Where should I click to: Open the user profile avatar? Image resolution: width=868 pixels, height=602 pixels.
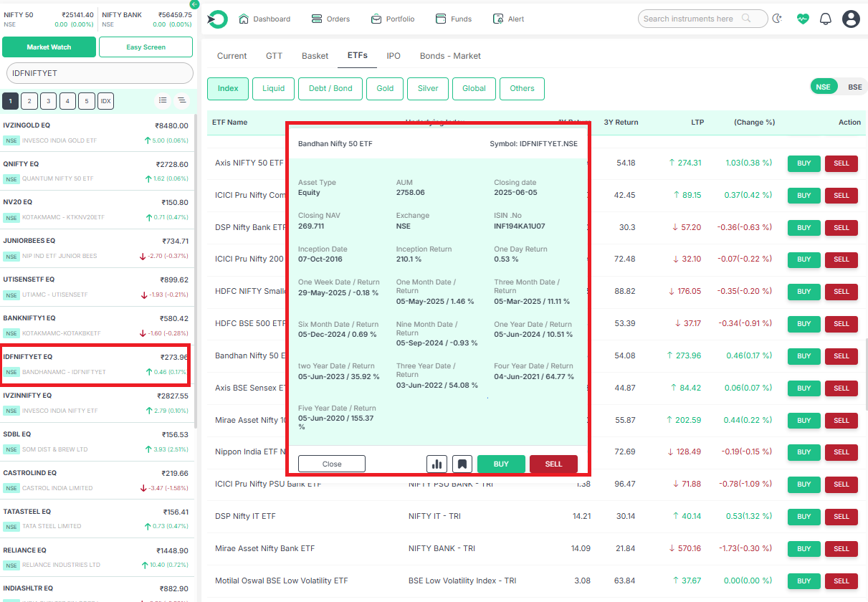[851, 19]
